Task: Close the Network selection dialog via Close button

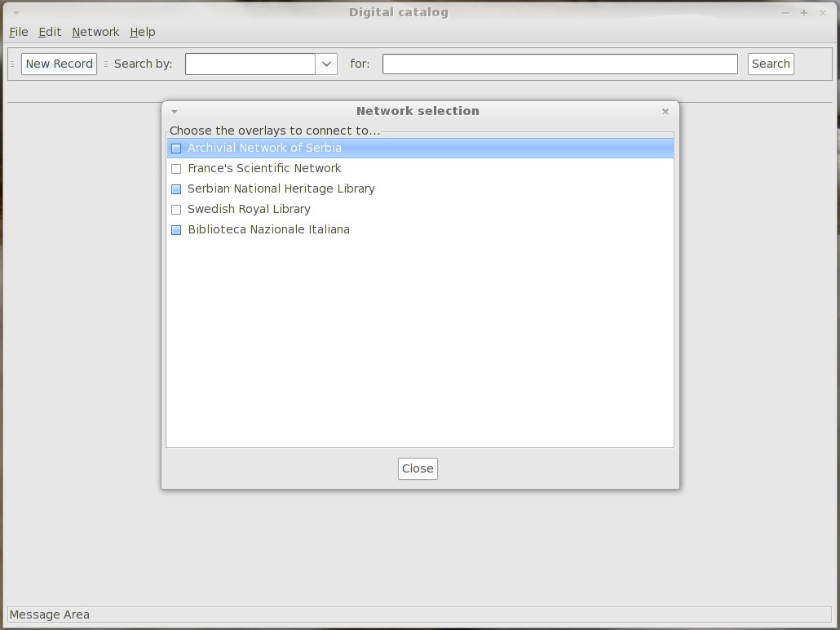Action: pyautogui.click(x=418, y=468)
